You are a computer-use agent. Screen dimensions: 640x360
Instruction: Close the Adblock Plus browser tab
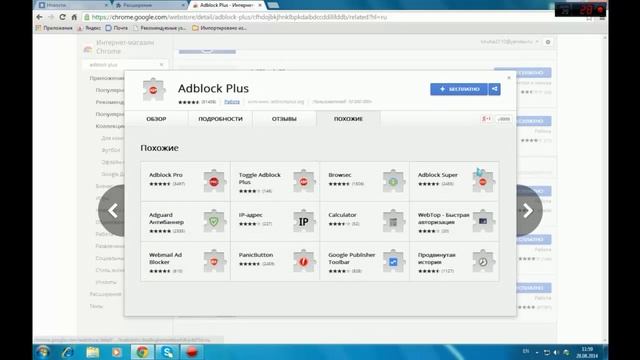[x=260, y=5]
